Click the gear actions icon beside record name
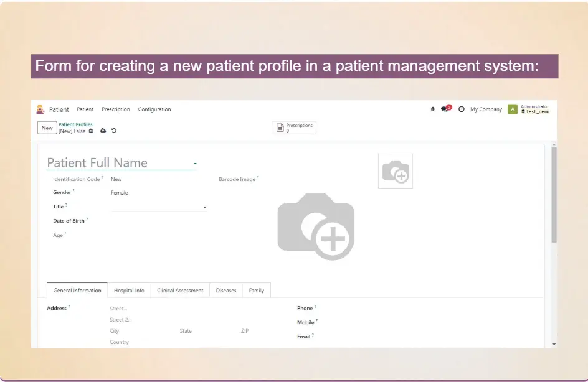The width and height of the screenshot is (588, 382). [x=91, y=131]
